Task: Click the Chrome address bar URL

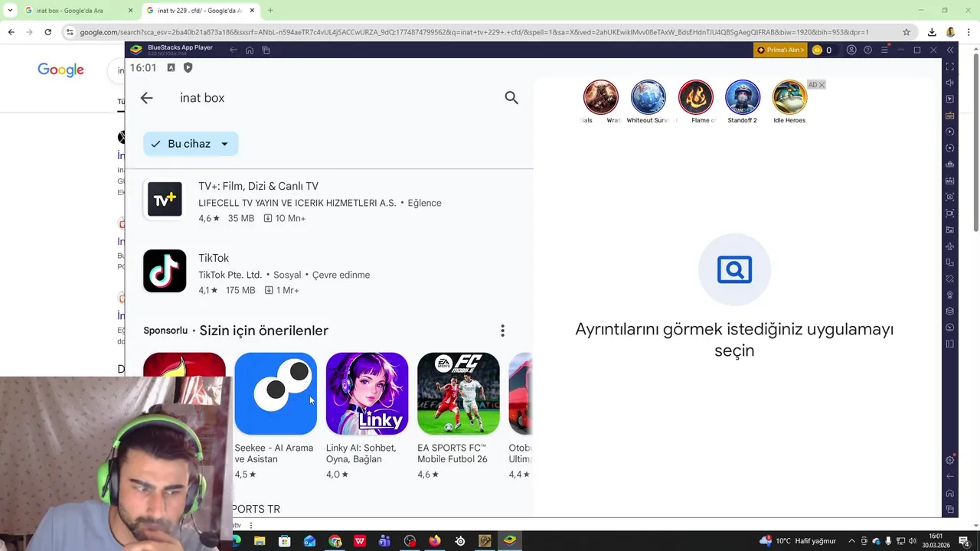Action: [x=474, y=32]
